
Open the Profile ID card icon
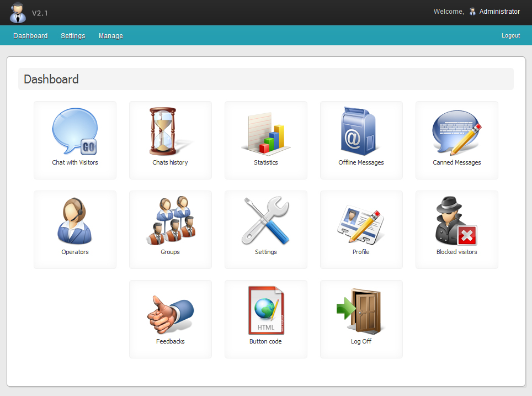[x=361, y=224]
